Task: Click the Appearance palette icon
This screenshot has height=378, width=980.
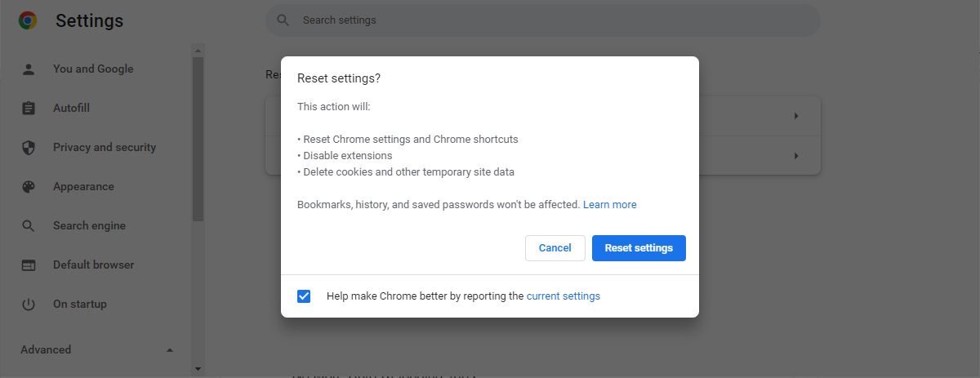Action: coord(29,187)
